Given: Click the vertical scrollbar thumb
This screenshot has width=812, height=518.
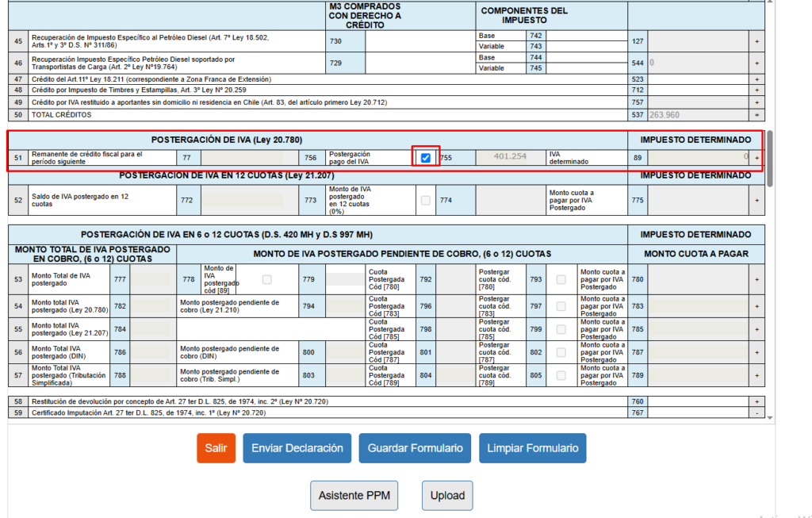Looking at the screenshot, I should click(770, 159).
